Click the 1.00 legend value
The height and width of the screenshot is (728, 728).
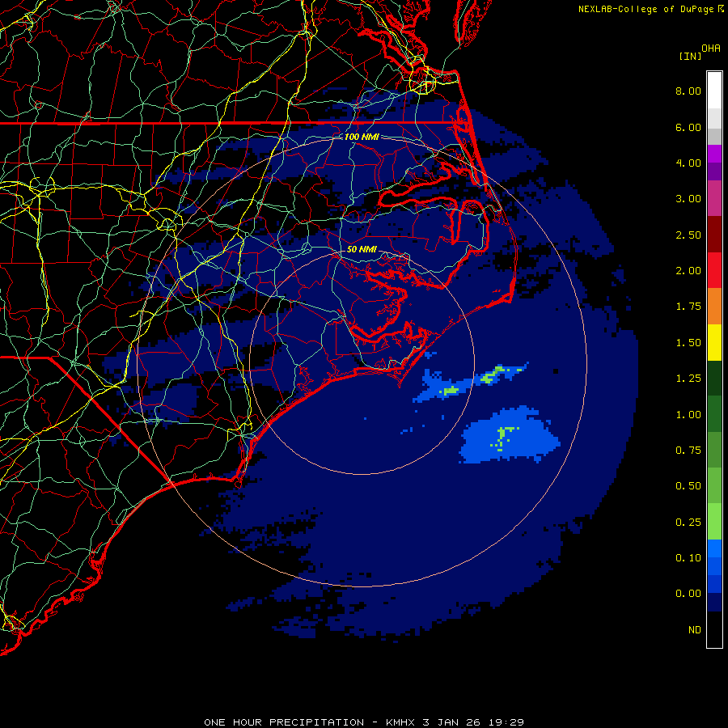coord(688,415)
